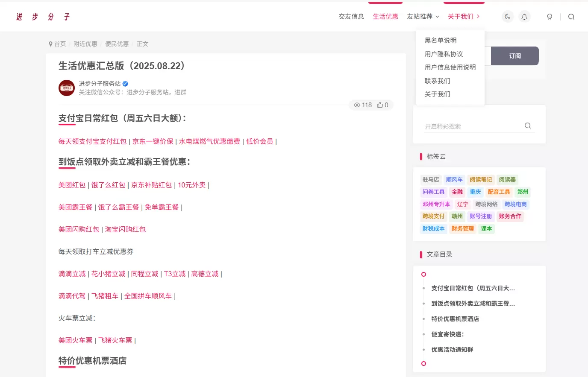Choose 联系我们 menu entry

(437, 81)
